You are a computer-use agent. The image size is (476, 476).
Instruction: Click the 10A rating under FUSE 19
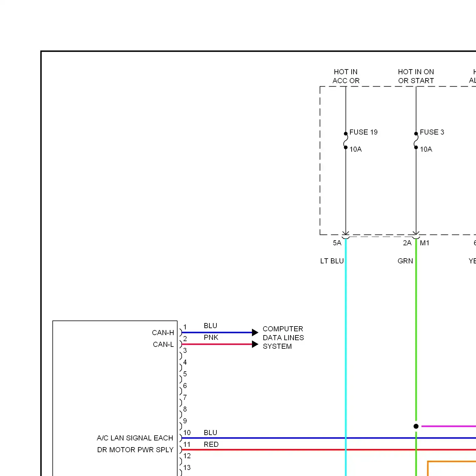click(x=355, y=149)
